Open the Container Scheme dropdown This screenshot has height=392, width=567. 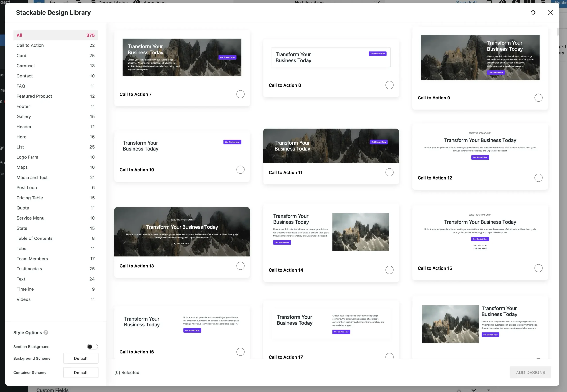[81, 372]
